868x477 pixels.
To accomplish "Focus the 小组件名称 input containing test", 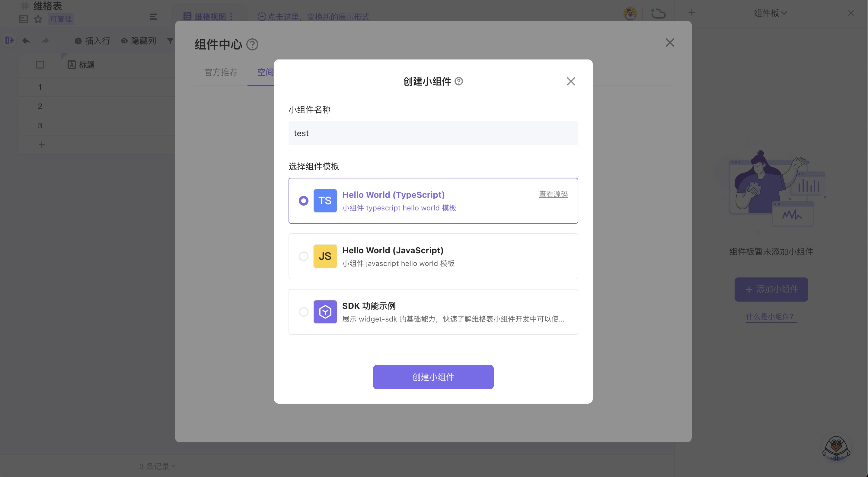I will coord(433,133).
